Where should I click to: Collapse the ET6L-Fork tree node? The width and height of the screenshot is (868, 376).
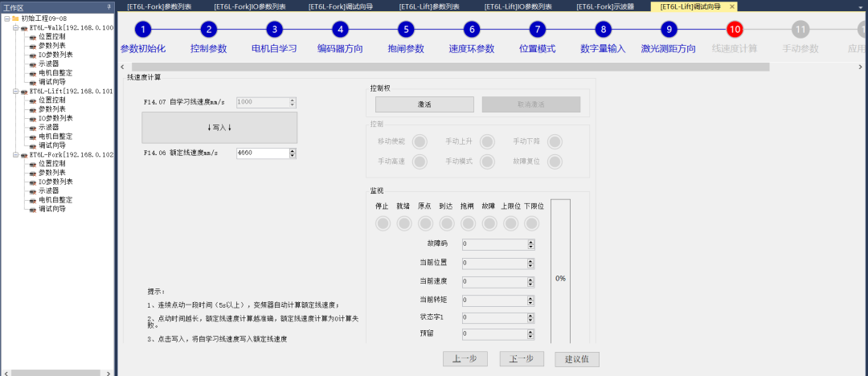pos(15,155)
